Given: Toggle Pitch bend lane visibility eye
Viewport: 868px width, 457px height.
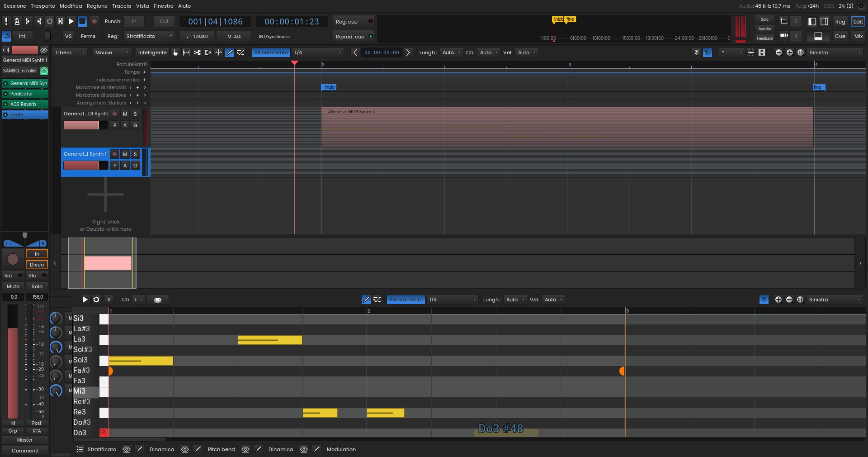Looking at the screenshot, I should click(x=185, y=449).
